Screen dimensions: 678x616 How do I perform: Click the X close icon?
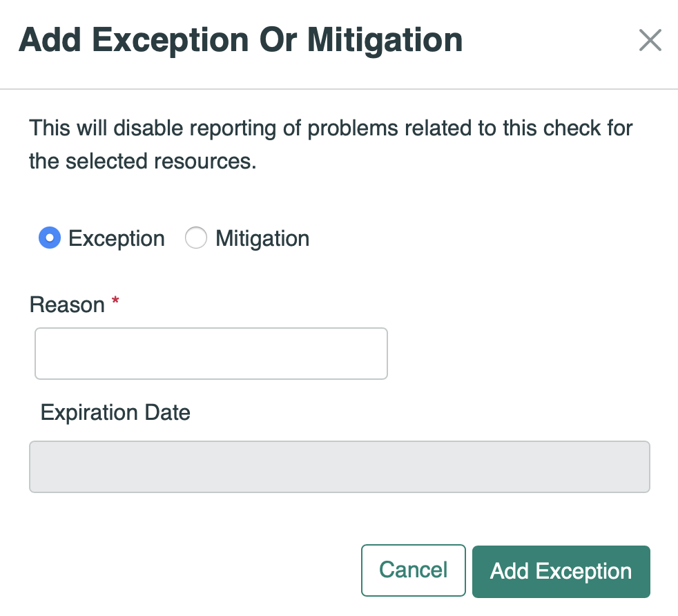point(650,40)
